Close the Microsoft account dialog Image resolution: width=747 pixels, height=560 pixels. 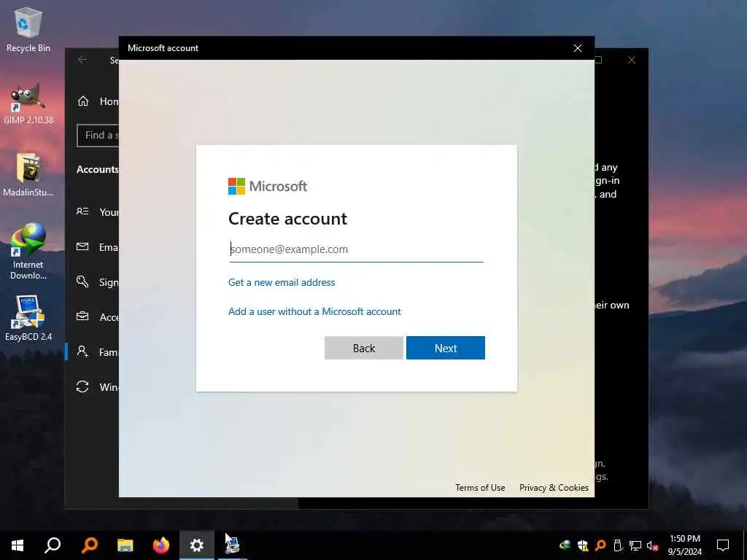[x=578, y=48]
